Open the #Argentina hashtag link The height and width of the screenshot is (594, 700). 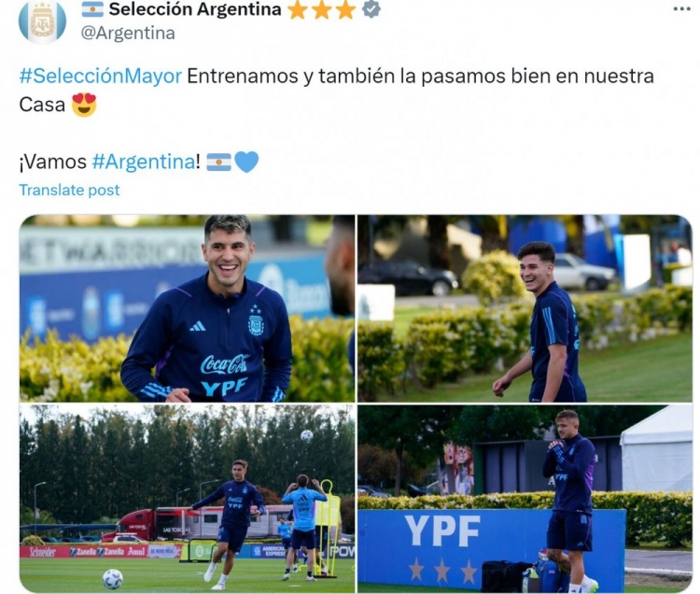[144, 162]
